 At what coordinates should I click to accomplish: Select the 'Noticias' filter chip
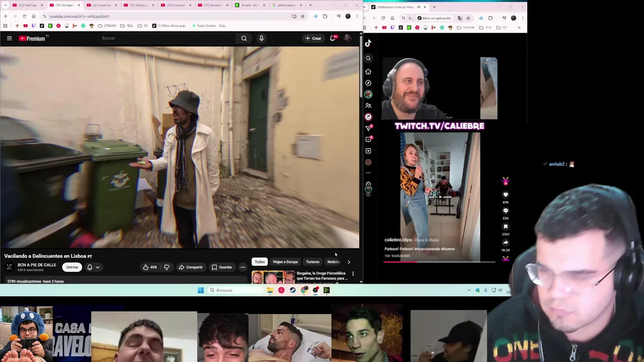click(334, 262)
